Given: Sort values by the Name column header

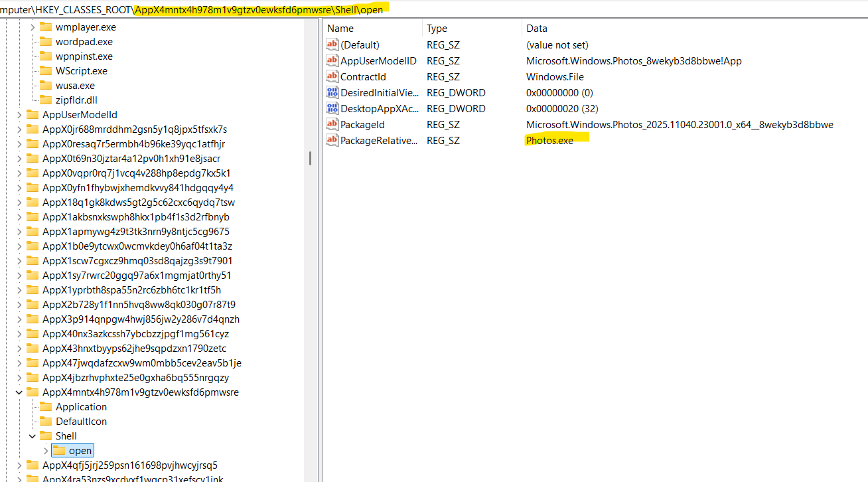Looking at the screenshot, I should (373, 29).
